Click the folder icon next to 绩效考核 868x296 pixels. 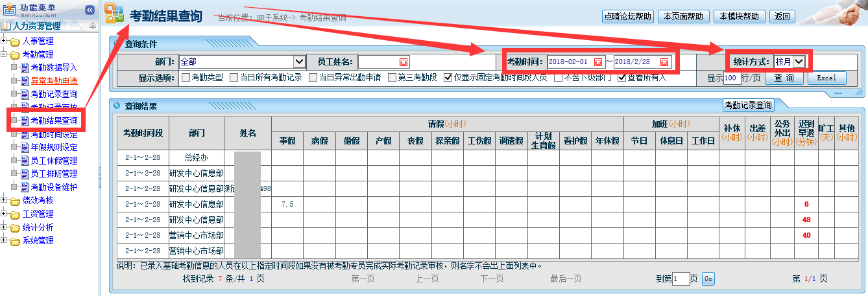[15, 201]
